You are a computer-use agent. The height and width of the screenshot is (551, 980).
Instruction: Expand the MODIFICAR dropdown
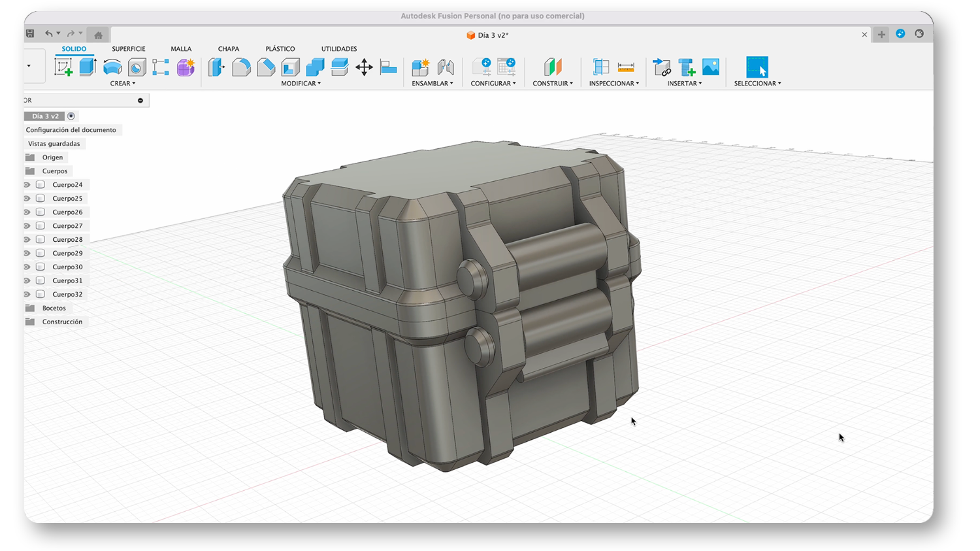[x=301, y=84]
